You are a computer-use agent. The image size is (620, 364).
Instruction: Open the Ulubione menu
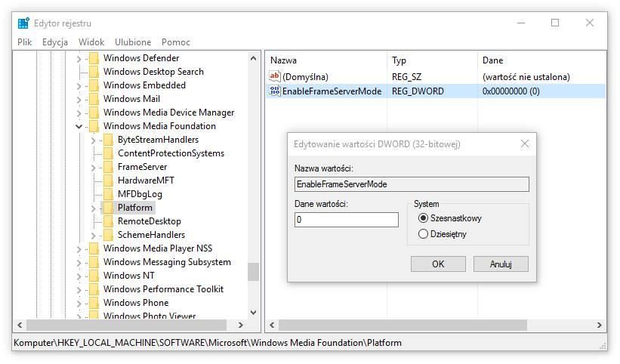click(x=133, y=42)
